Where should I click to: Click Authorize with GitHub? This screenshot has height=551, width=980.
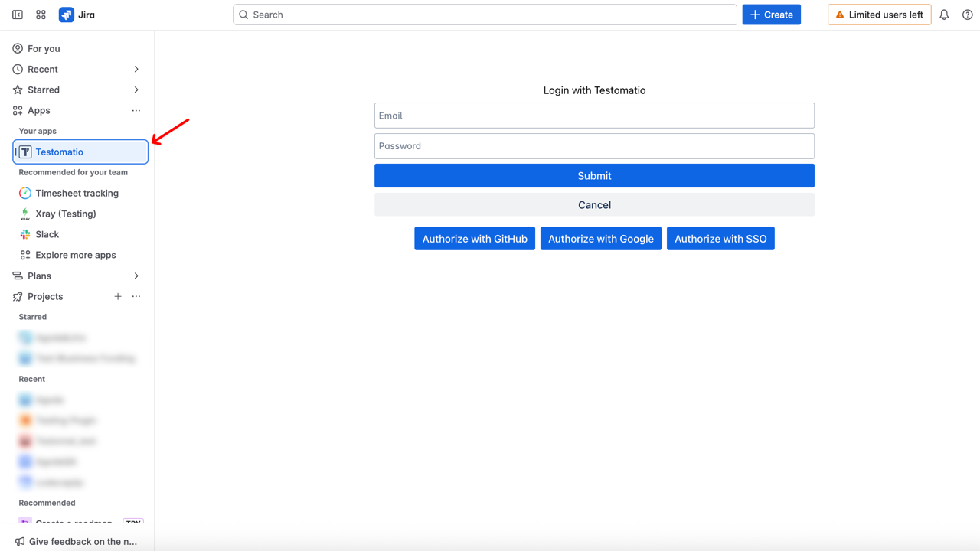pyautogui.click(x=475, y=239)
